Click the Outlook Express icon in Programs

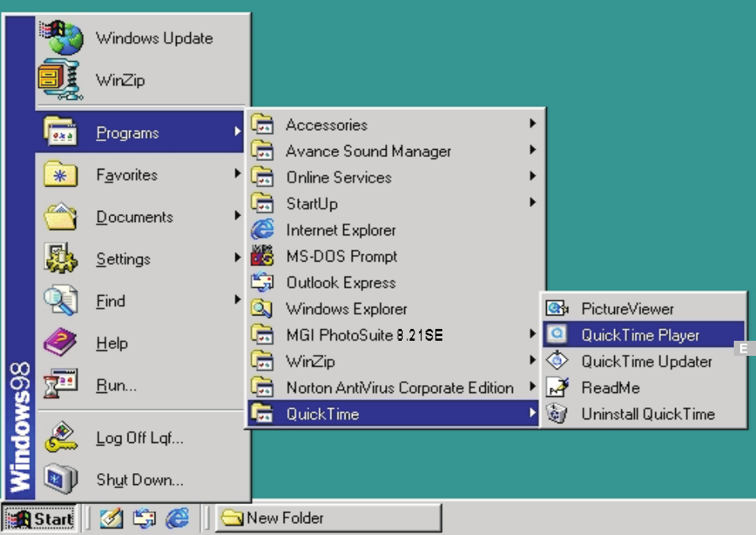[x=262, y=281]
